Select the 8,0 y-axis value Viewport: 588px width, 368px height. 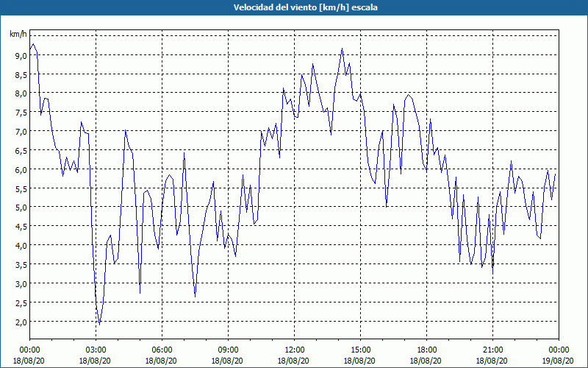pyautogui.click(x=21, y=93)
